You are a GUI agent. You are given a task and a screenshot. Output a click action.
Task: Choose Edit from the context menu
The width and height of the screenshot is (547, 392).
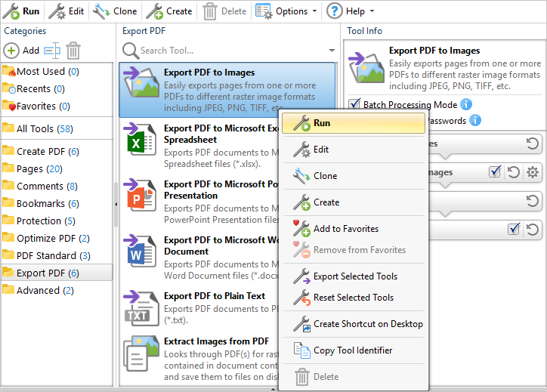pos(354,150)
